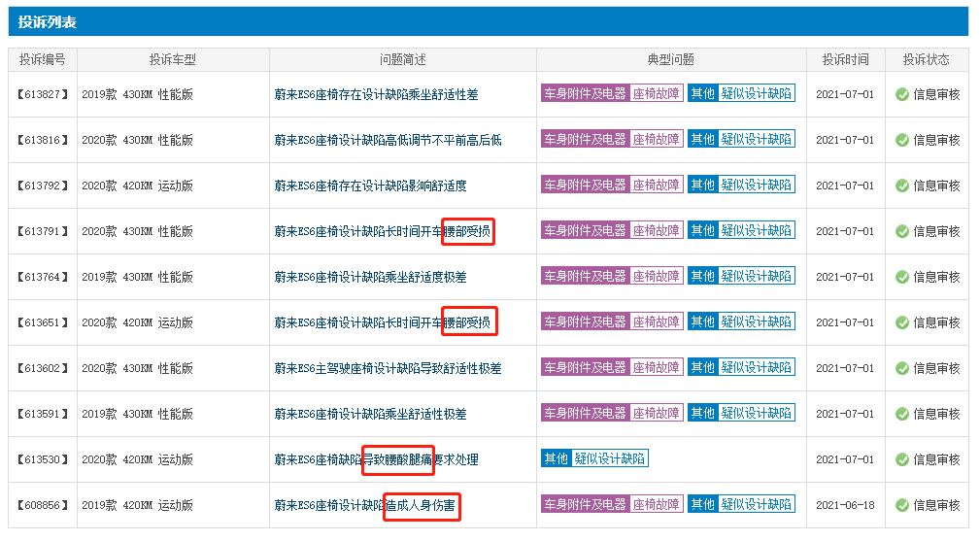Select complaint number 【613602】
980x541 pixels.
point(43,368)
